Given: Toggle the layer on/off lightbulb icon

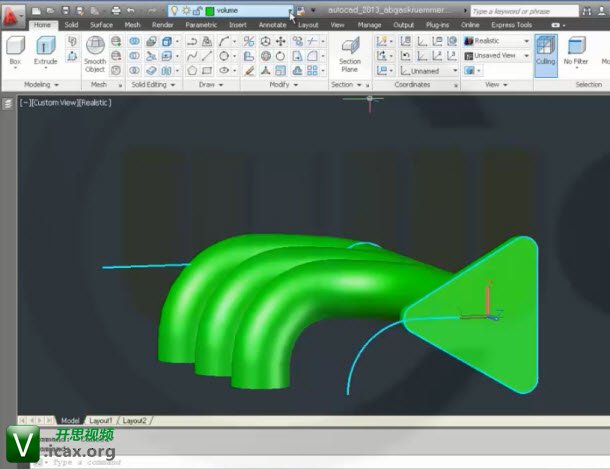Looking at the screenshot, I should pos(174,10).
